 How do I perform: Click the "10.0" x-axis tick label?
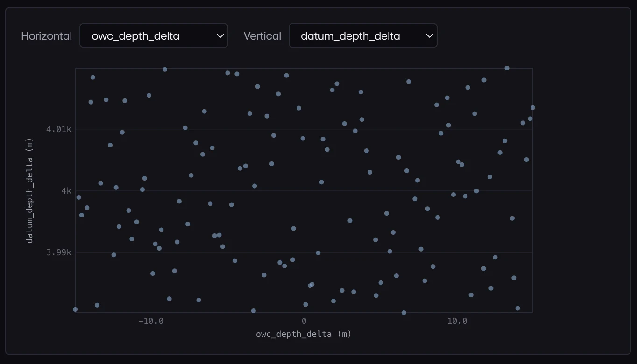click(x=457, y=321)
